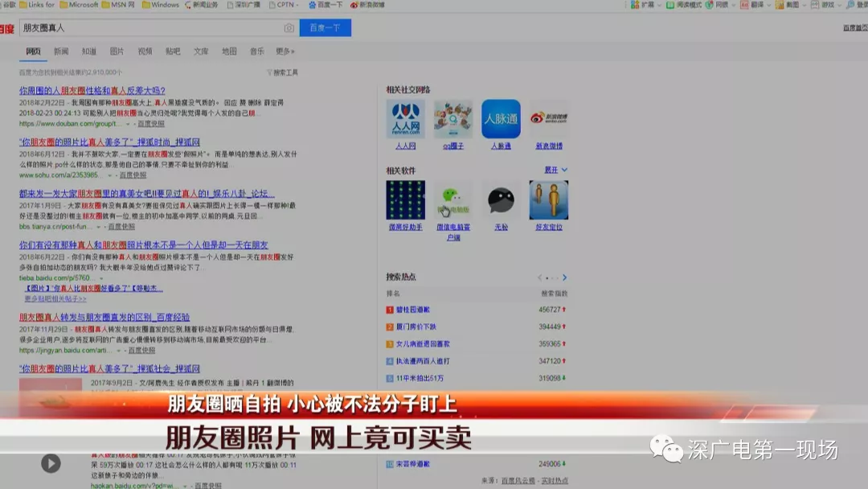Click the blue 人脉通 app icon

[501, 119]
